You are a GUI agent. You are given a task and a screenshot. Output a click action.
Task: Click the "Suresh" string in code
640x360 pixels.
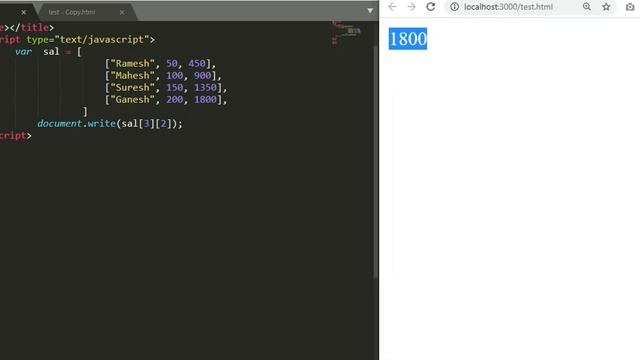(x=133, y=87)
